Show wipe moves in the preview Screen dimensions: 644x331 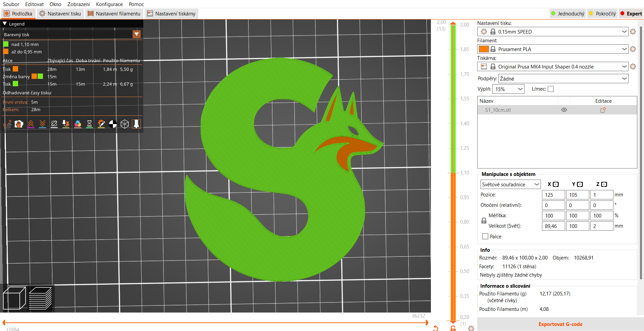click(19, 124)
